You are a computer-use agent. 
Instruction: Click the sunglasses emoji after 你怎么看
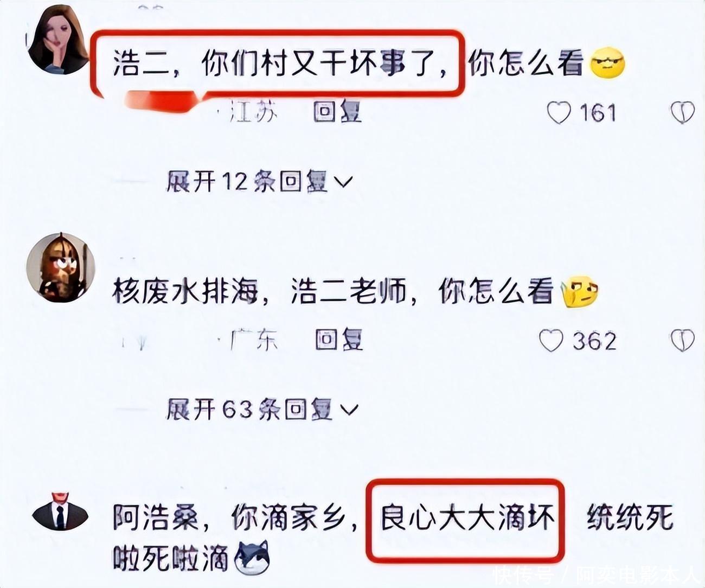(x=607, y=64)
